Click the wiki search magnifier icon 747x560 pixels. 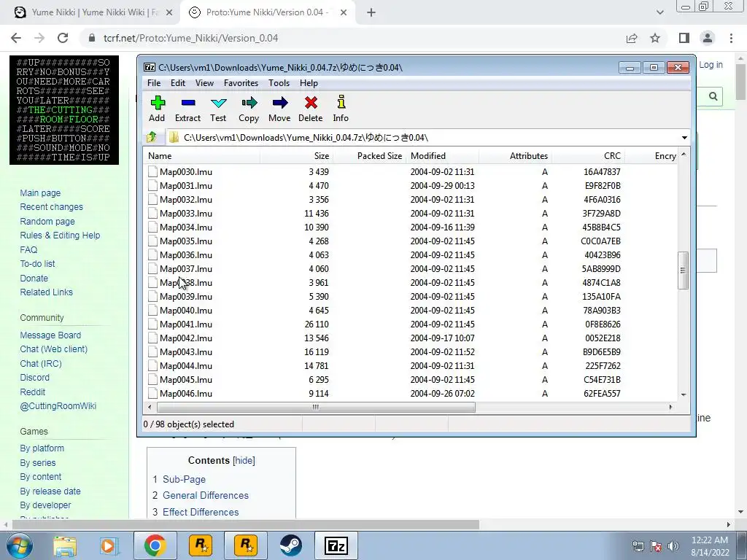(713, 97)
